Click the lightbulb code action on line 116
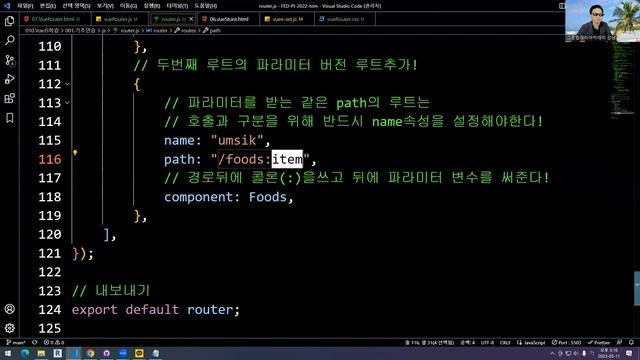640x360 pixels. point(75,153)
